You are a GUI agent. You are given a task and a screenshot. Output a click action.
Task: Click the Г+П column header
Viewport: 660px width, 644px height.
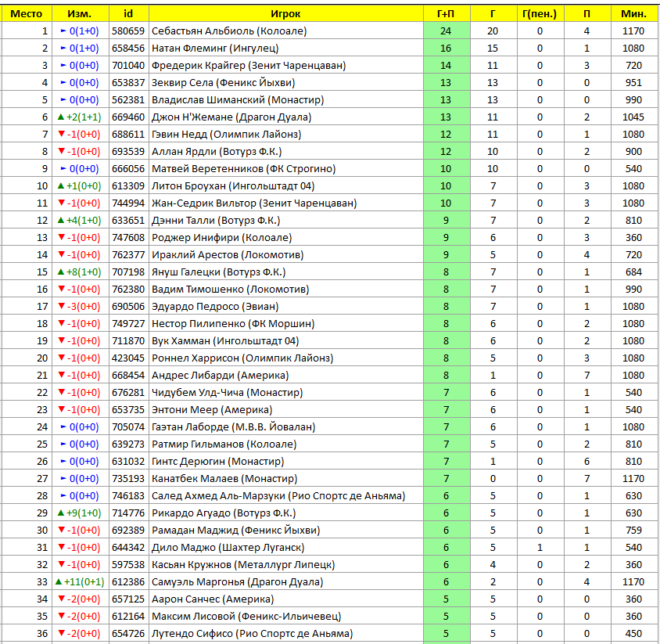tap(447, 14)
